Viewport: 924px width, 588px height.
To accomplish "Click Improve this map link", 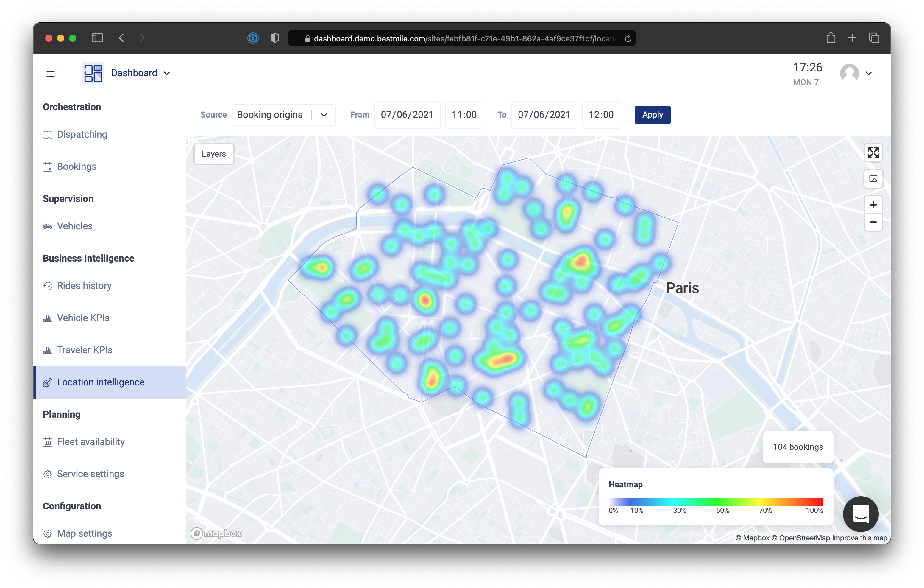I will coord(859,538).
